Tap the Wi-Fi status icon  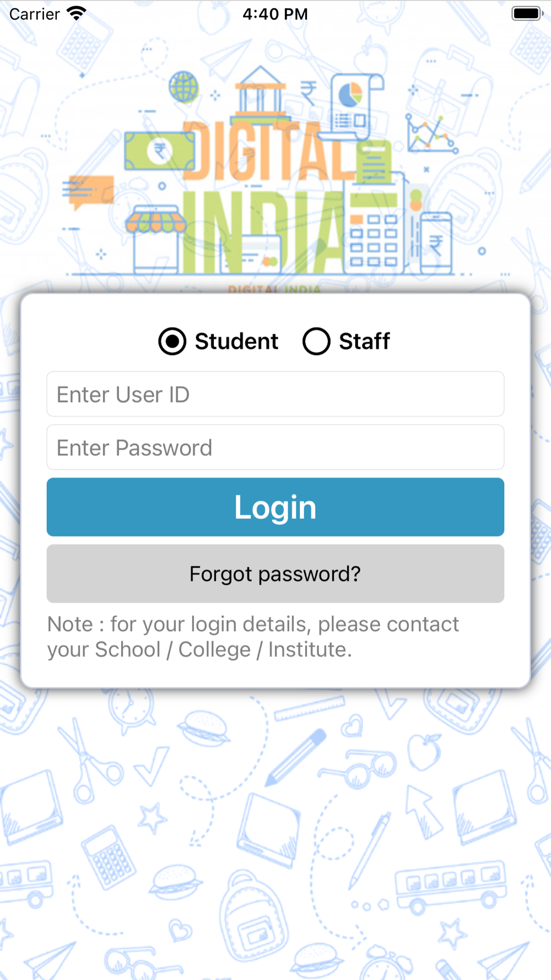coord(77,14)
